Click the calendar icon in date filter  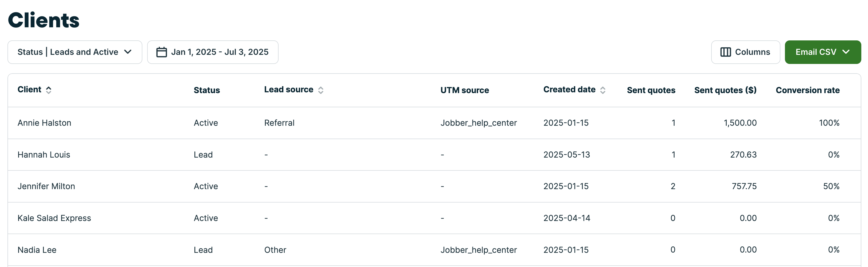tap(161, 52)
